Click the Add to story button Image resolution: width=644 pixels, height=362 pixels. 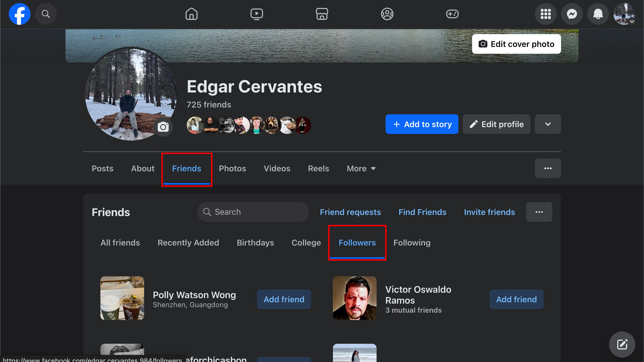click(x=422, y=124)
